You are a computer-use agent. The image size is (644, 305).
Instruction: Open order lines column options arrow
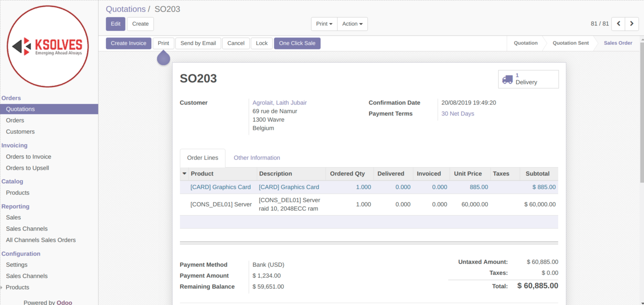[184, 174]
